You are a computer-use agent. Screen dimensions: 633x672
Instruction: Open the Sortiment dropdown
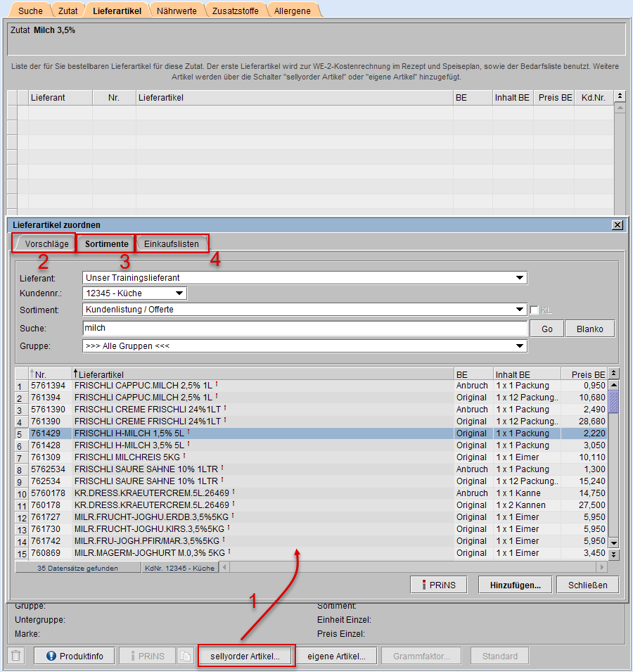[520, 309]
